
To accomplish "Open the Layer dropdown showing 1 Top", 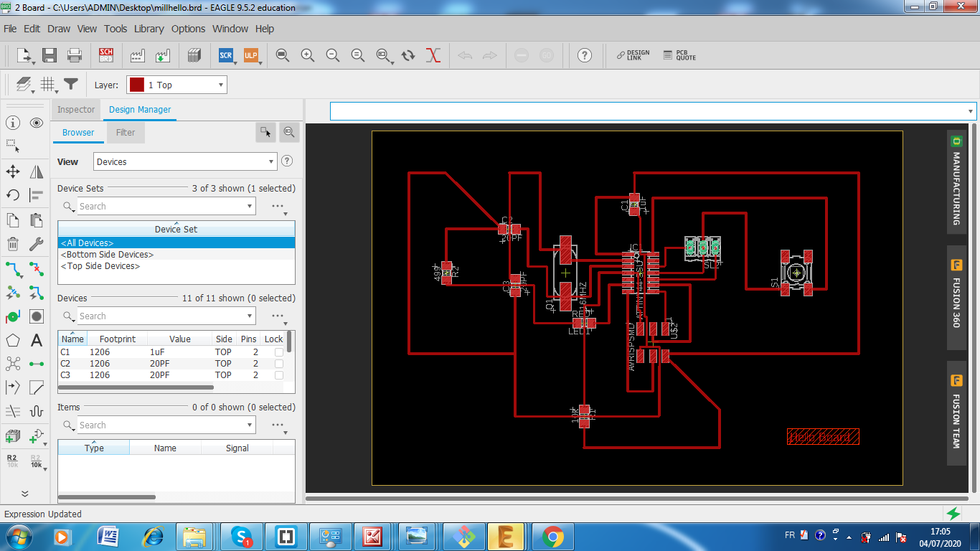I will 176,85.
